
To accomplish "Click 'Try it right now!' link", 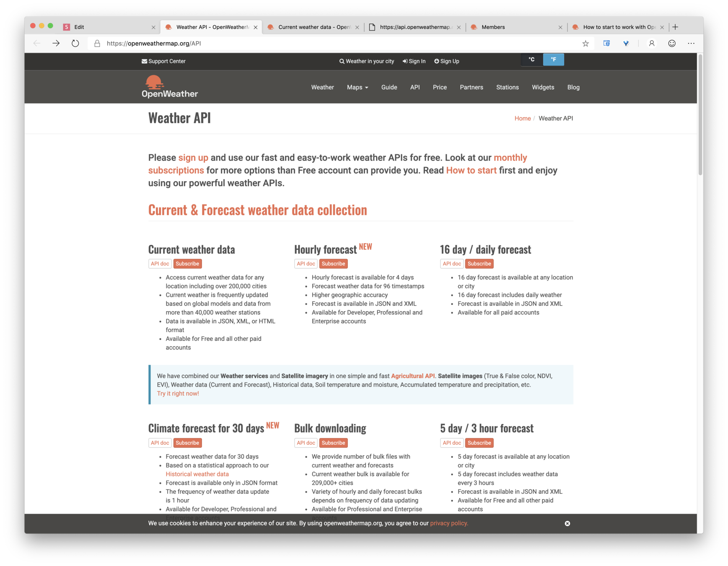I will point(178,394).
